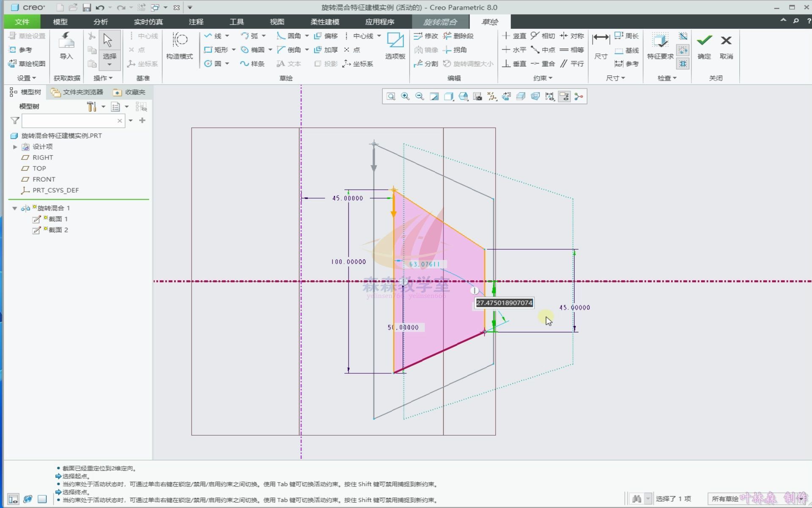Select the Import (导入) data icon
Image resolution: width=812 pixels, height=508 pixels.
pos(66,41)
